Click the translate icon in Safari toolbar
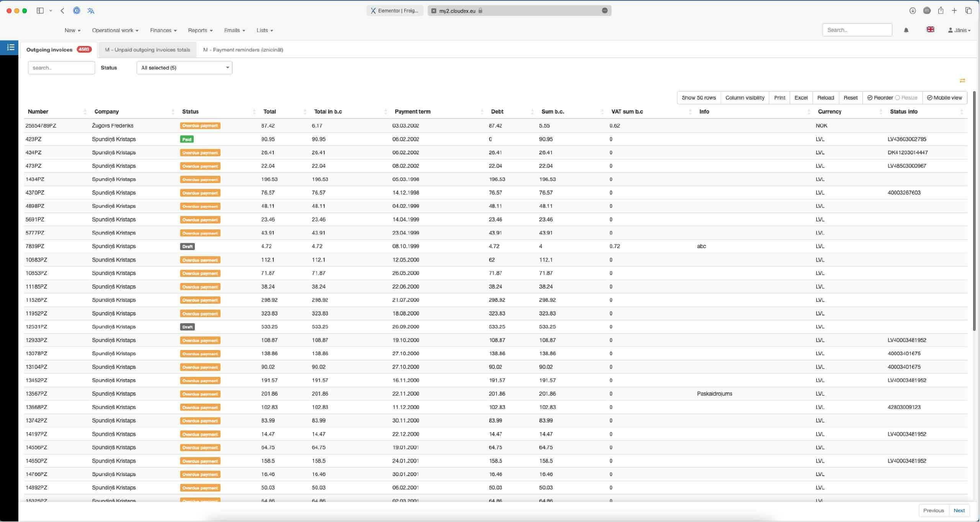This screenshot has height=522, width=980. (x=91, y=11)
